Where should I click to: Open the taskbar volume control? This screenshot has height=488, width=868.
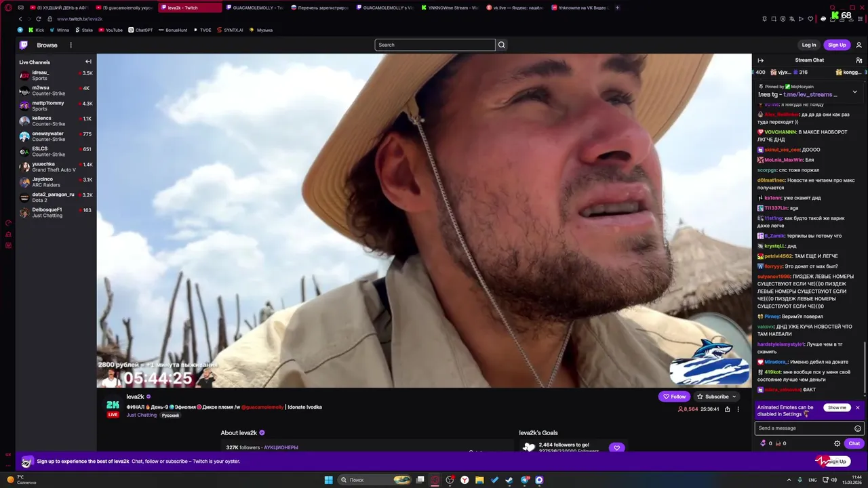[x=833, y=480]
